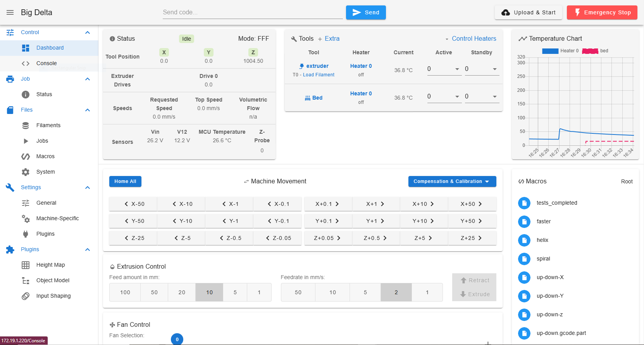Click in the Send code input field

(253, 12)
